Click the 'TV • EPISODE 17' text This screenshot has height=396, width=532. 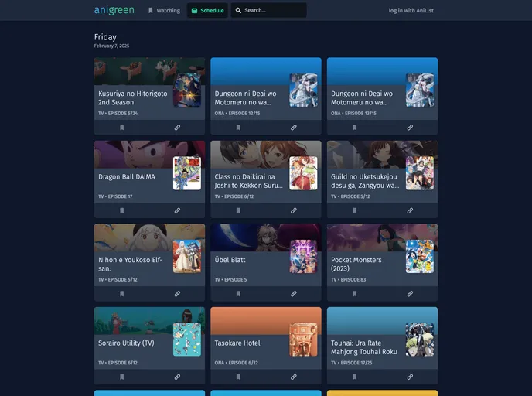[115, 196]
